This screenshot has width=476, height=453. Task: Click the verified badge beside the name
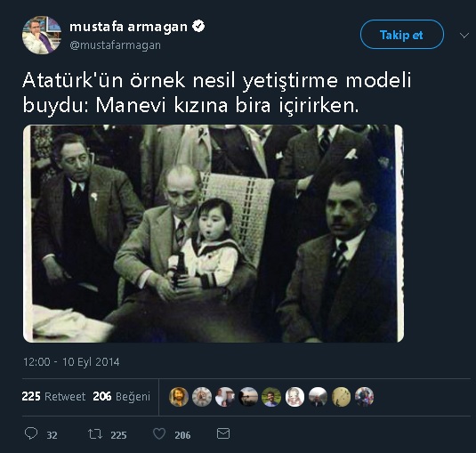click(x=198, y=27)
